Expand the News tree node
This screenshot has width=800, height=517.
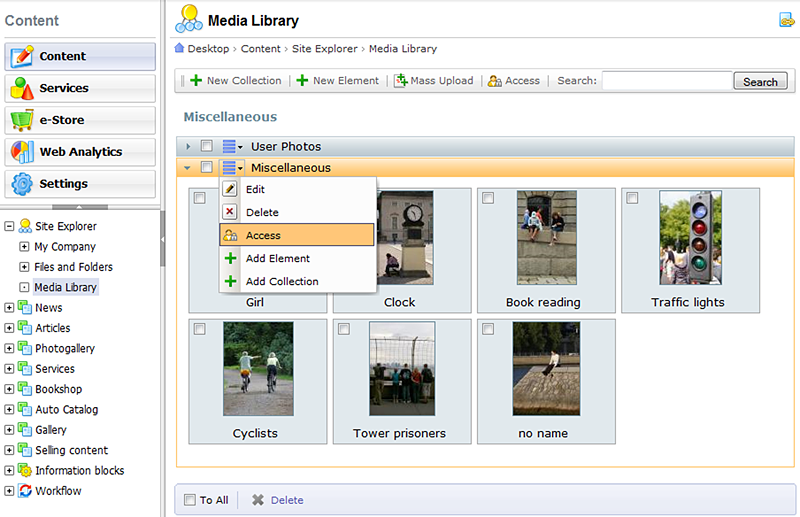point(9,308)
